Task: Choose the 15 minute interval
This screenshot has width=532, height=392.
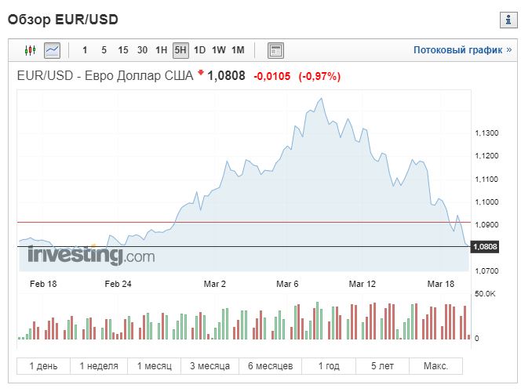Action: point(123,50)
